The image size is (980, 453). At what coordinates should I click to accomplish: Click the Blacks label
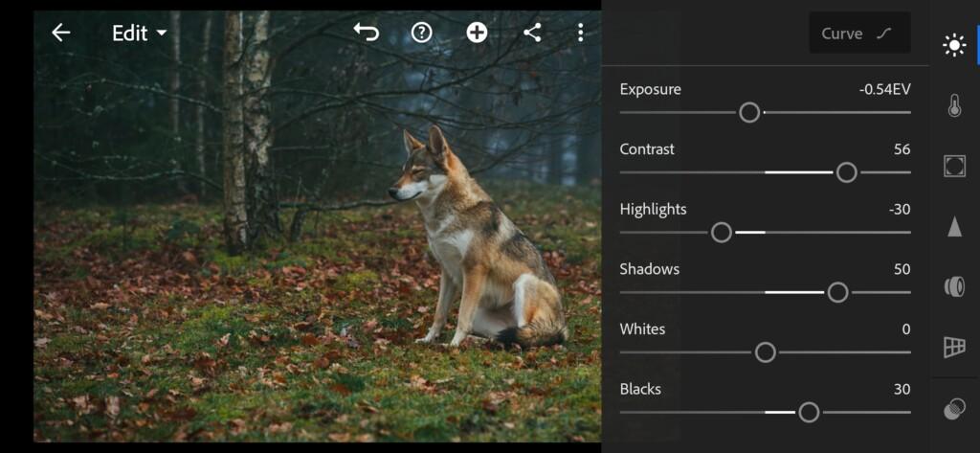pyautogui.click(x=640, y=390)
